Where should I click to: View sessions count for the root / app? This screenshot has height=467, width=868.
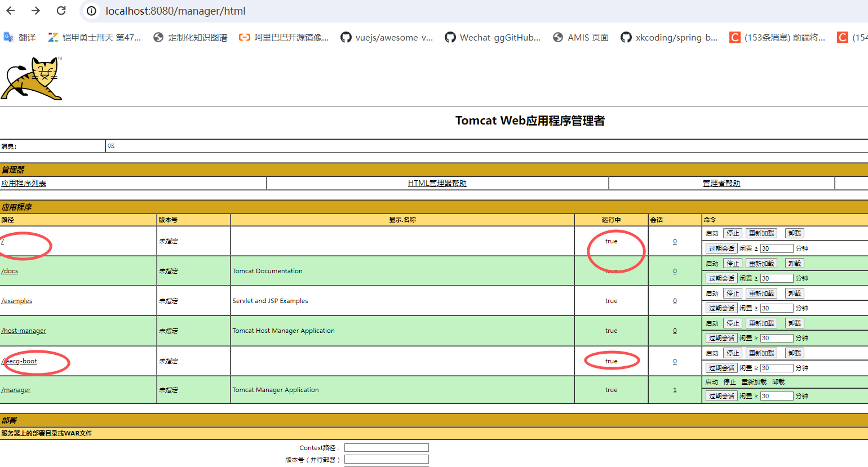point(675,241)
